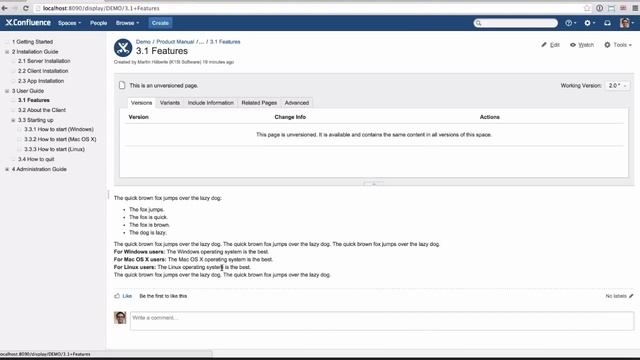640x360 pixels.
Task: Open 2.2 Client Installation page
Action: click(x=43, y=71)
